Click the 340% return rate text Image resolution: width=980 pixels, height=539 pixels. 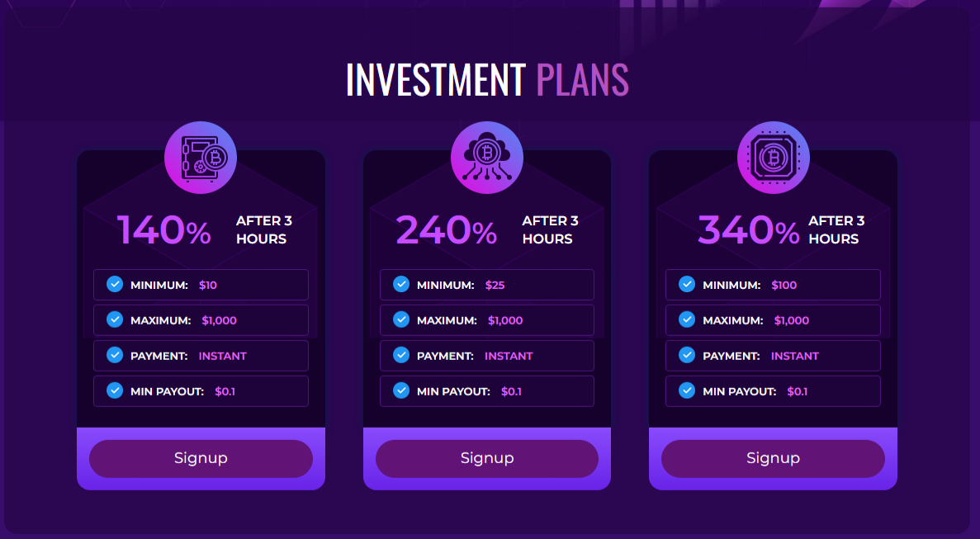pyautogui.click(x=748, y=230)
